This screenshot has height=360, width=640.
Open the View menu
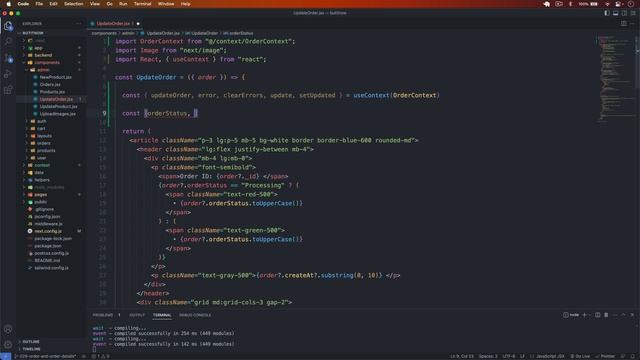[x=95, y=4]
